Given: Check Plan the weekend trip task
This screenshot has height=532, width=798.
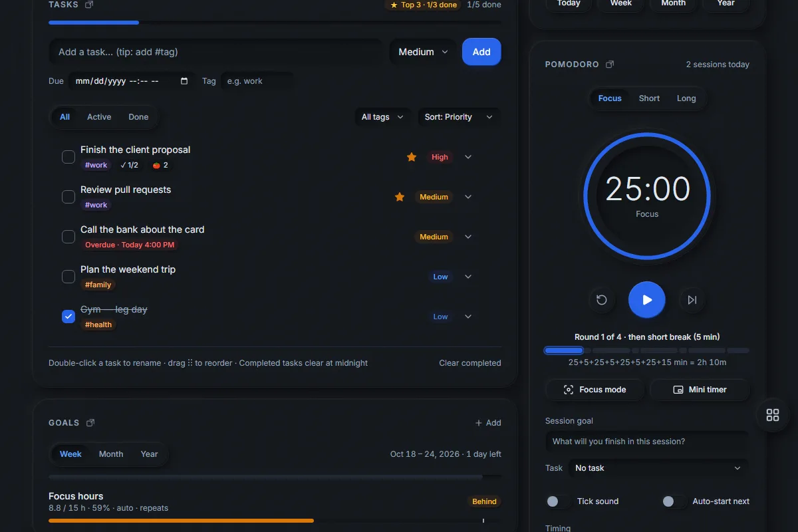Looking at the screenshot, I should pyautogui.click(x=68, y=277).
